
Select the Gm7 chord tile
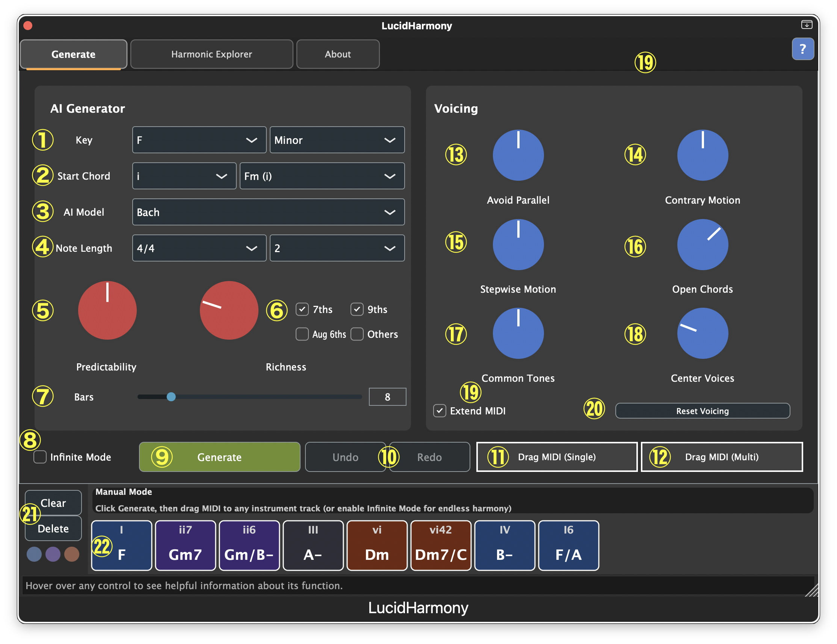click(185, 545)
